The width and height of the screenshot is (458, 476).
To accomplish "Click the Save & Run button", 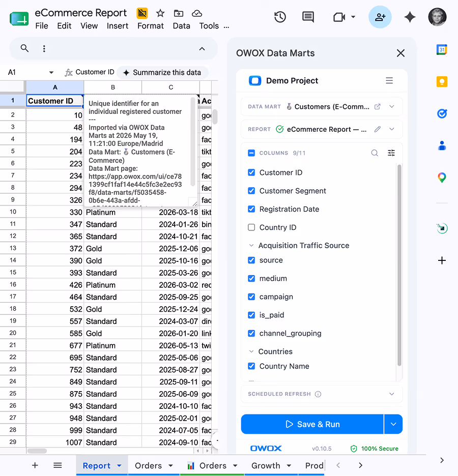I will pyautogui.click(x=312, y=424).
